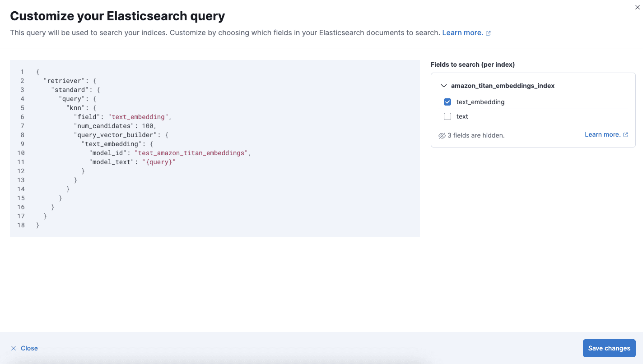Image resolution: width=643 pixels, height=364 pixels.
Task: Toggle field via the text_embedding label
Action: pyautogui.click(x=480, y=102)
